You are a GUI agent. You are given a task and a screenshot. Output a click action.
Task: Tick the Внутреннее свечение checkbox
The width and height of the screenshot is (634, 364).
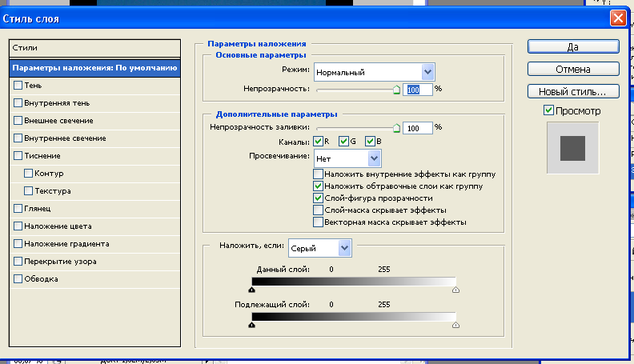pyautogui.click(x=18, y=138)
